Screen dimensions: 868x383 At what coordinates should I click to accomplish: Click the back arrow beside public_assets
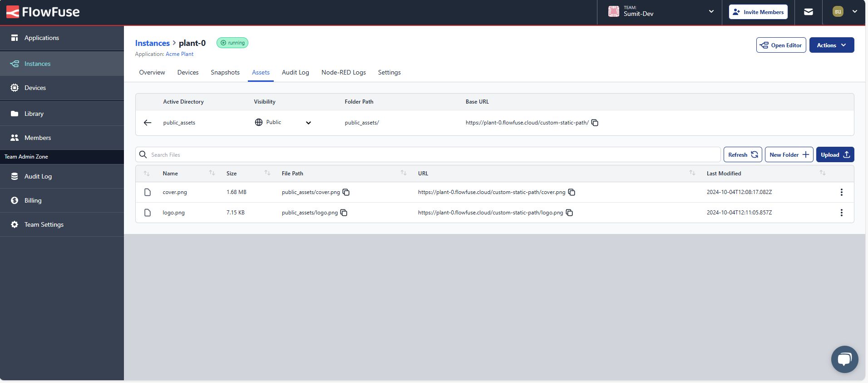(x=148, y=123)
